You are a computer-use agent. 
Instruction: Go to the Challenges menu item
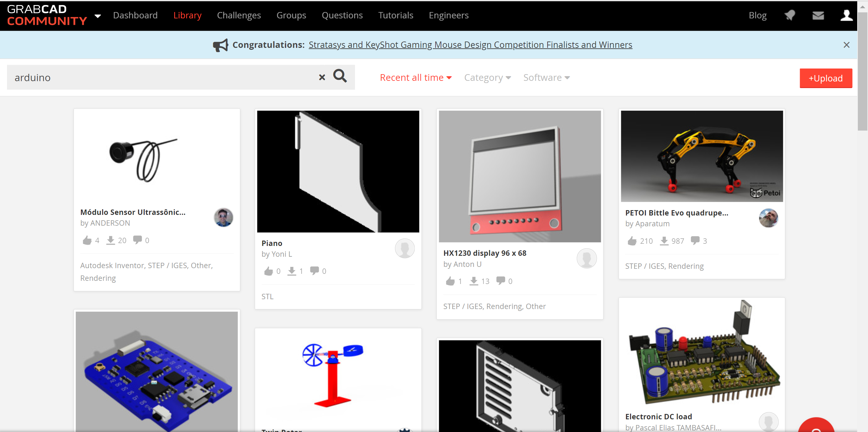point(239,15)
